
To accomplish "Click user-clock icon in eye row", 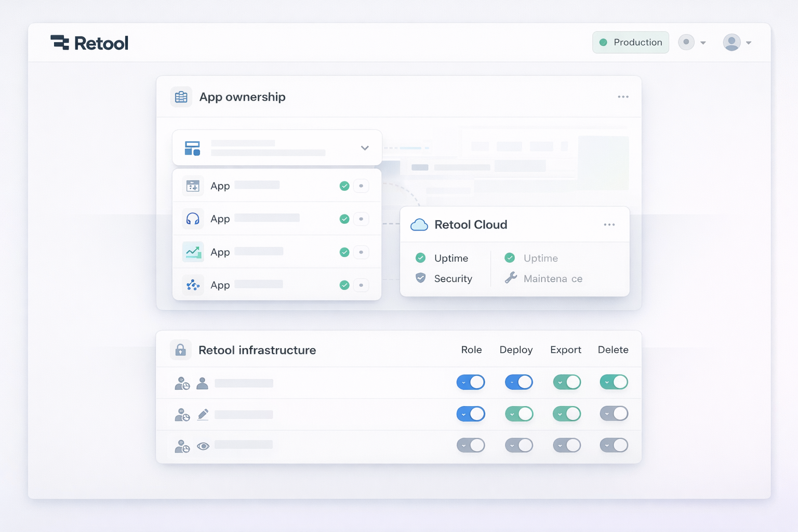I will 182,446.
